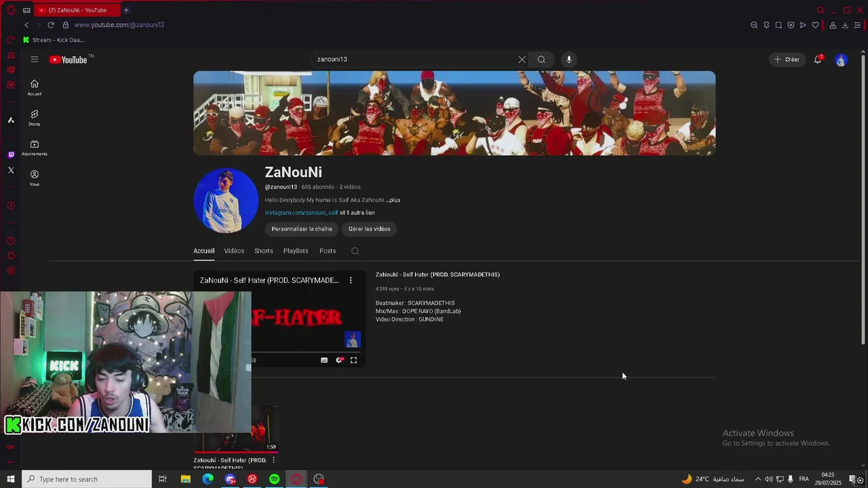Open the YouTube account avatar menu

click(x=841, y=60)
